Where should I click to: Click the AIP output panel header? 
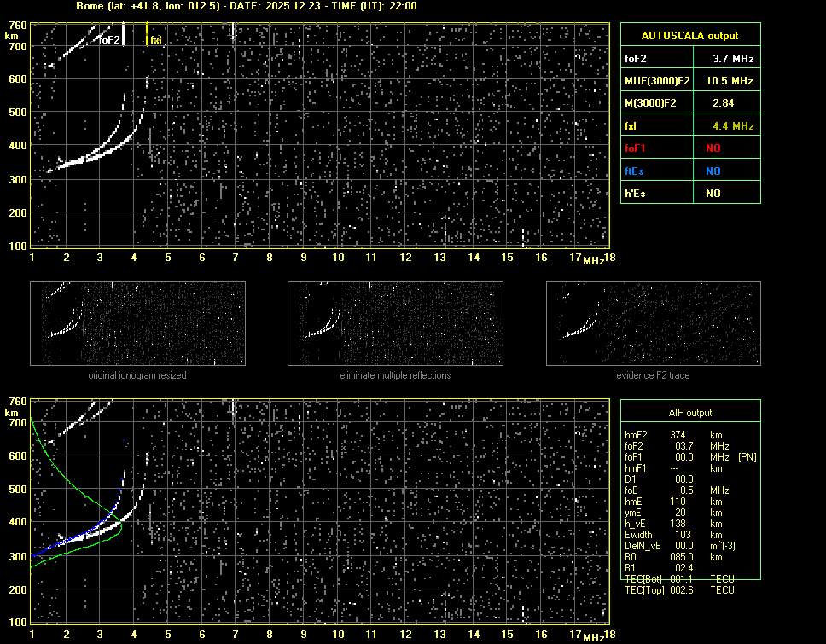coord(689,412)
